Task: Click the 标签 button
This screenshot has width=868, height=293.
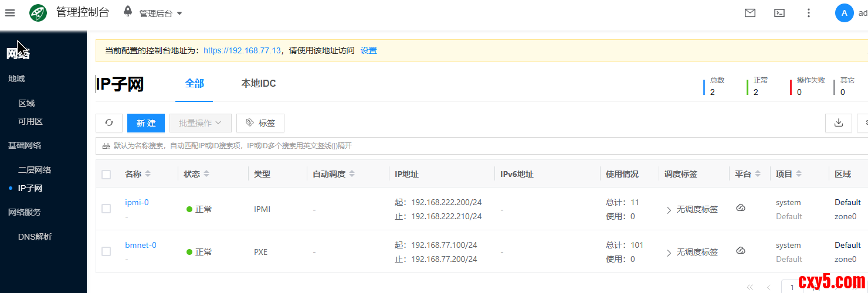Action: (x=260, y=123)
